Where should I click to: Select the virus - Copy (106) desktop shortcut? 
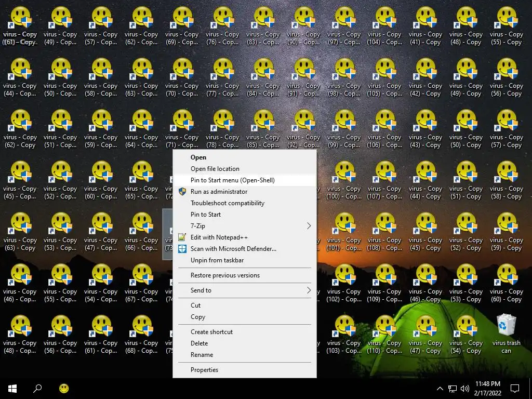[384, 129]
